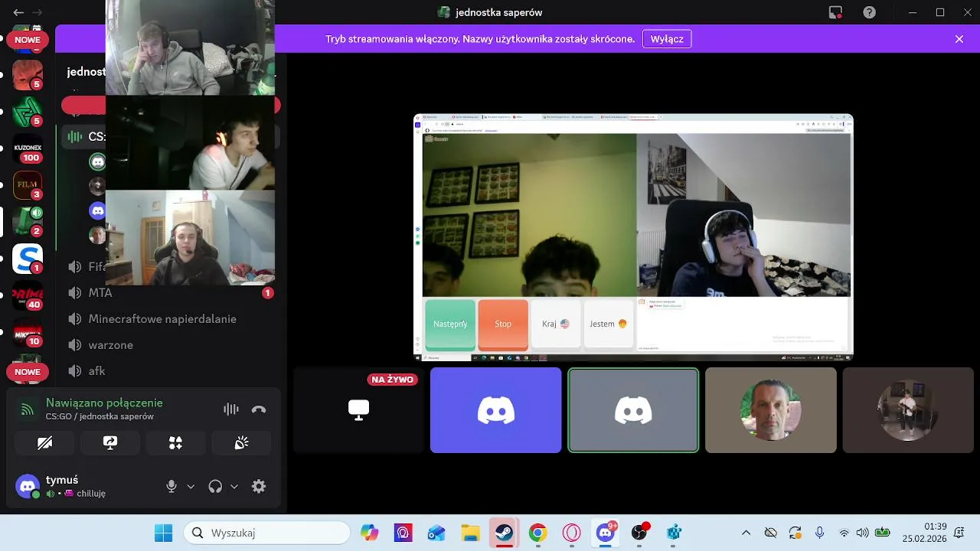The height and width of the screenshot is (551, 980).
Task: Click the speaker icon beside afk channel
Action: pyautogui.click(x=75, y=371)
